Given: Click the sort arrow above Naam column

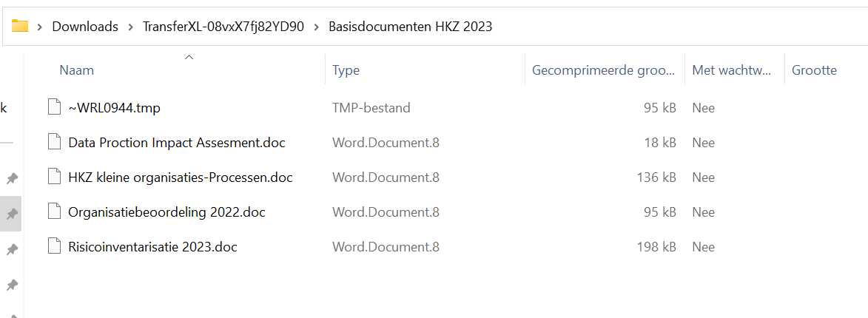Looking at the screenshot, I should click(x=189, y=57).
